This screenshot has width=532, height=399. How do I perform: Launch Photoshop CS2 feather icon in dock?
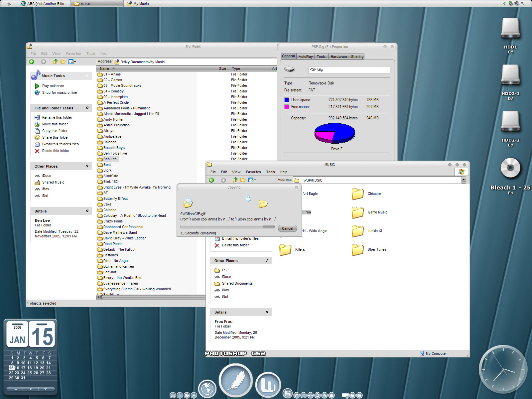235,380
